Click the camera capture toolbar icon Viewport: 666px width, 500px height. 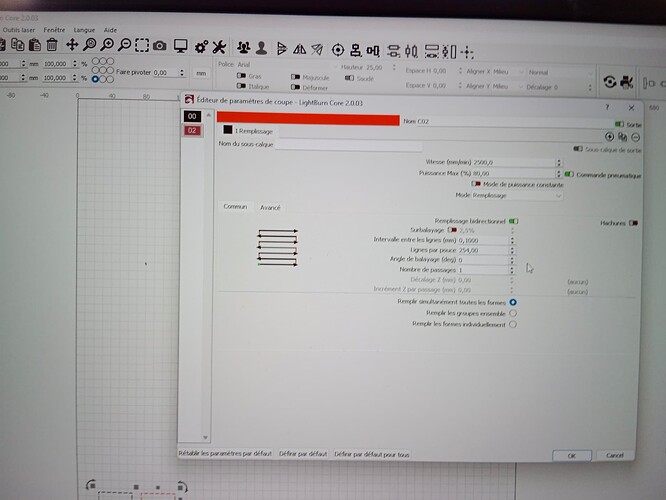pos(162,46)
